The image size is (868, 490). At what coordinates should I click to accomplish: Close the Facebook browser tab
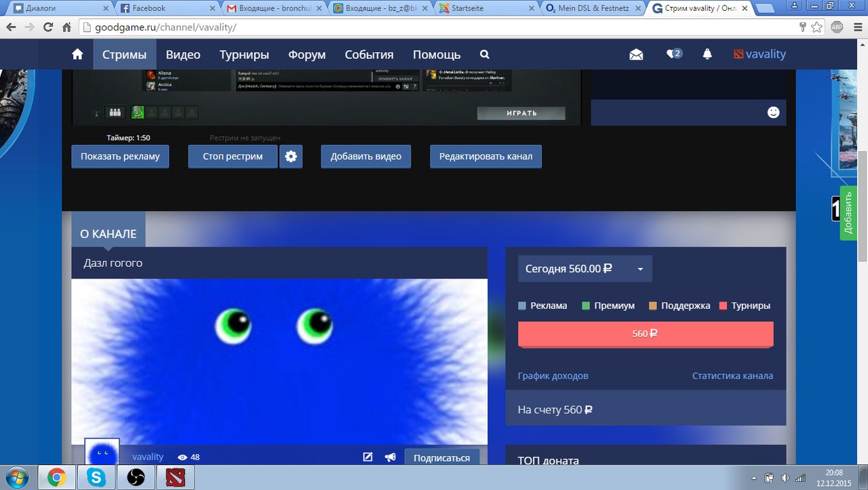212,8
